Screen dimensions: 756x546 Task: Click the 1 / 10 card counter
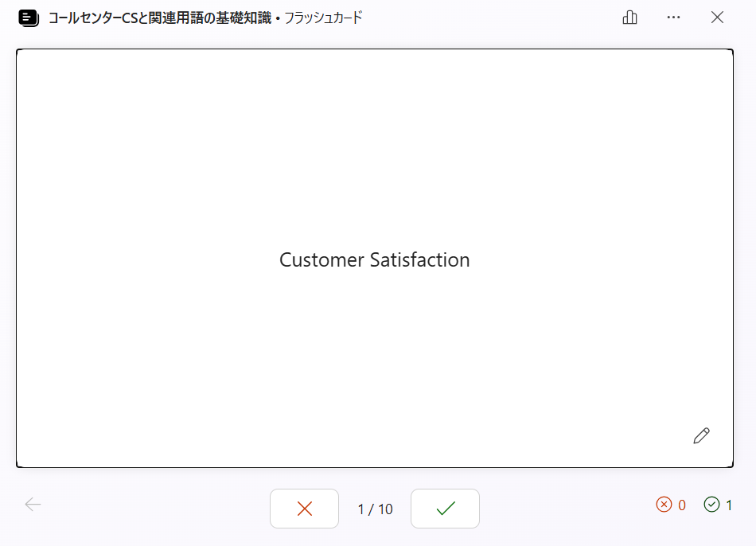(375, 509)
